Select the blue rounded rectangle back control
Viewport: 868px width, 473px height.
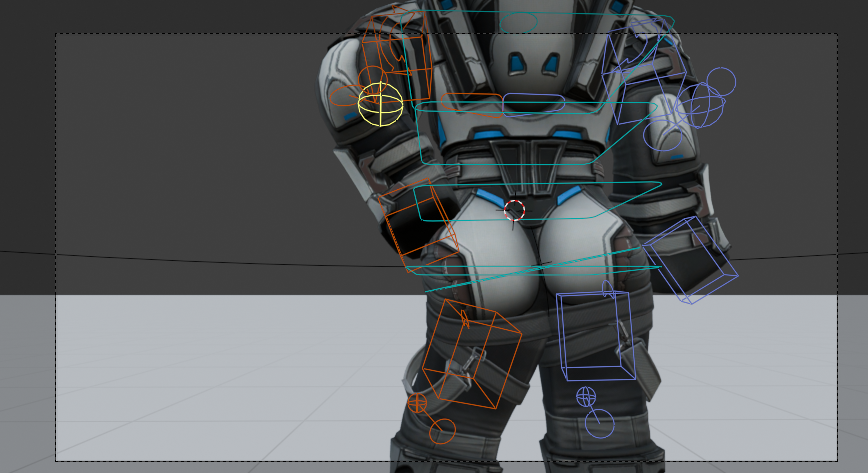pyautogui.click(x=533, y=105)
